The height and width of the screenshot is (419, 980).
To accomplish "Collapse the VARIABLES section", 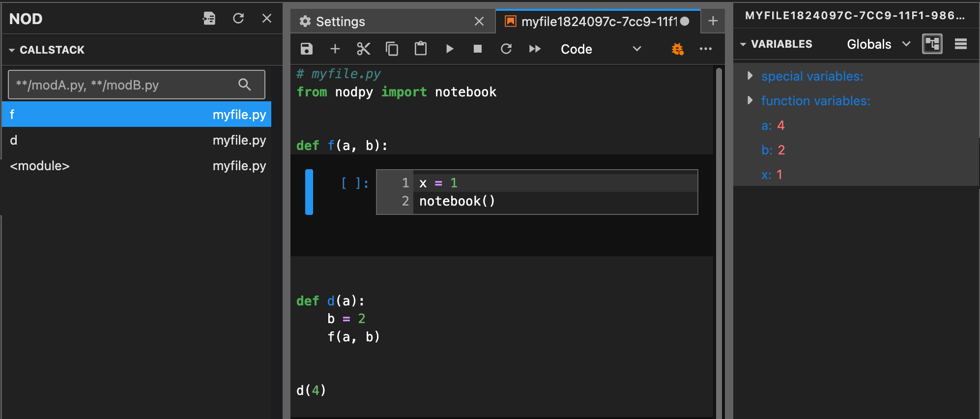I will tap(743, 44).
